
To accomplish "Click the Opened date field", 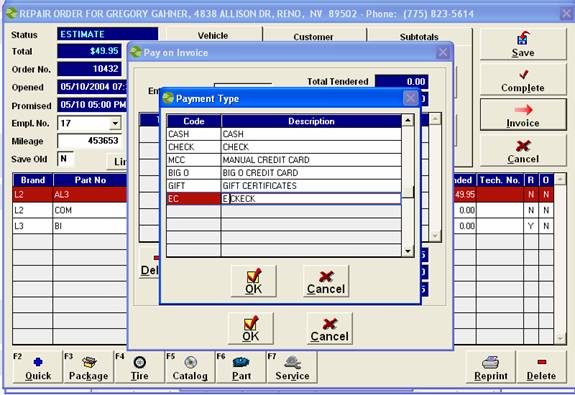I will click(92, 87).
